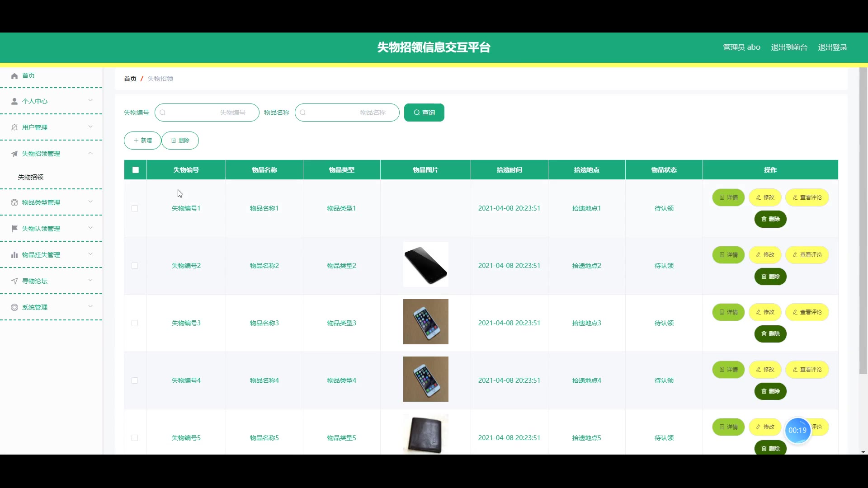This screenshot has width=868, height=488.
Task: Check the row checkbox for 失物编号4
Action: pos(135,380)
